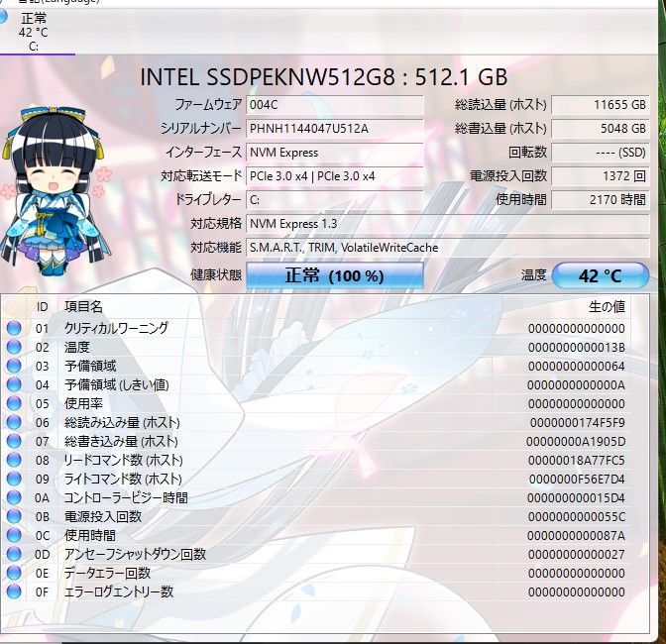Click the status orb for row 02 温度
This screenshot has height=644, width=666.
tap(14, 347)
